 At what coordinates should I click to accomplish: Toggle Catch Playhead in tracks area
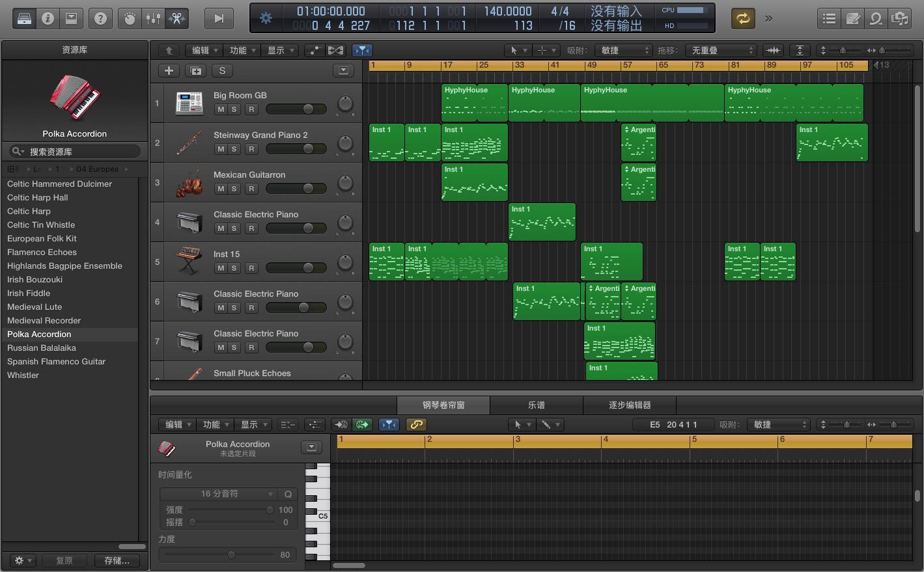362,50
